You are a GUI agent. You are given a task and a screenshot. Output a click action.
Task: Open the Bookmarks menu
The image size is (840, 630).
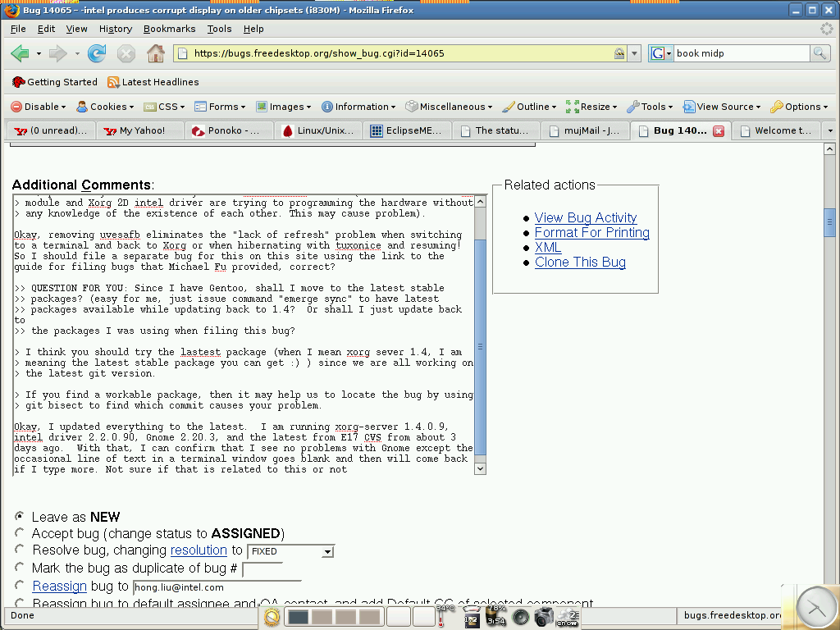[169, 29]
